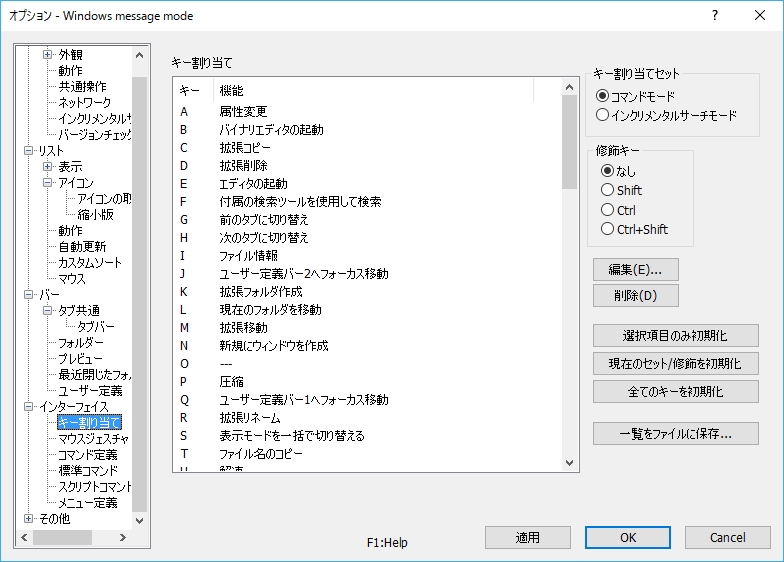Select row N 新規にウィンドウを作成

368,346
